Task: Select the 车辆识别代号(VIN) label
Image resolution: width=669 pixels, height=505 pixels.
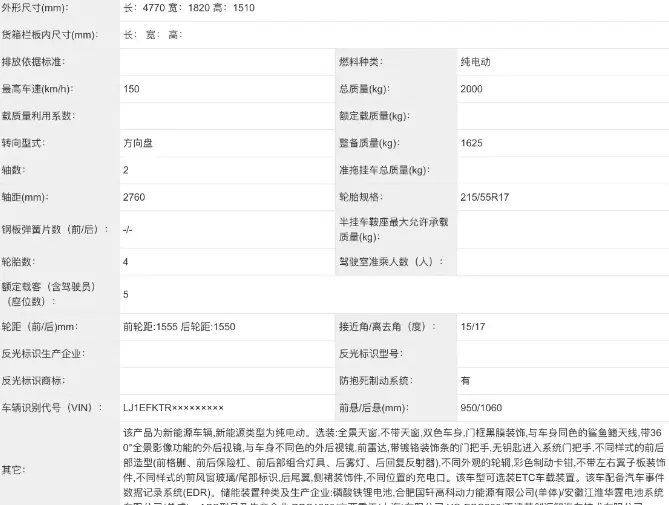Action: pos(52,408)
